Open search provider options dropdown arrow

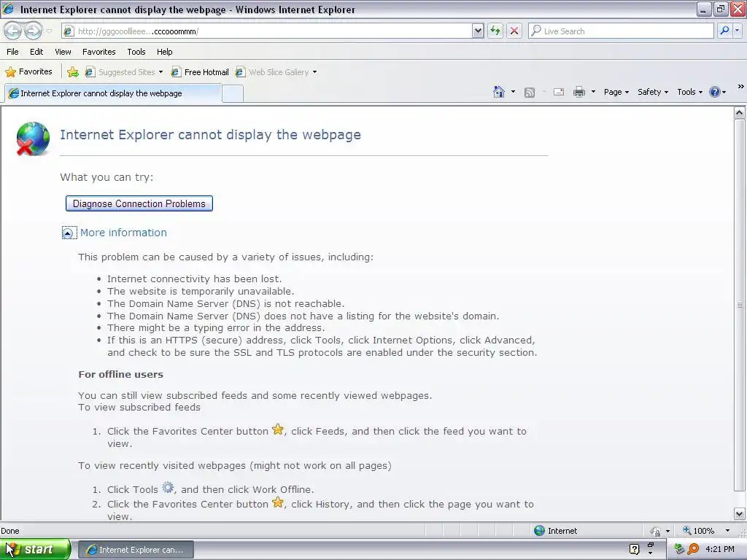(x=737, y=31)
